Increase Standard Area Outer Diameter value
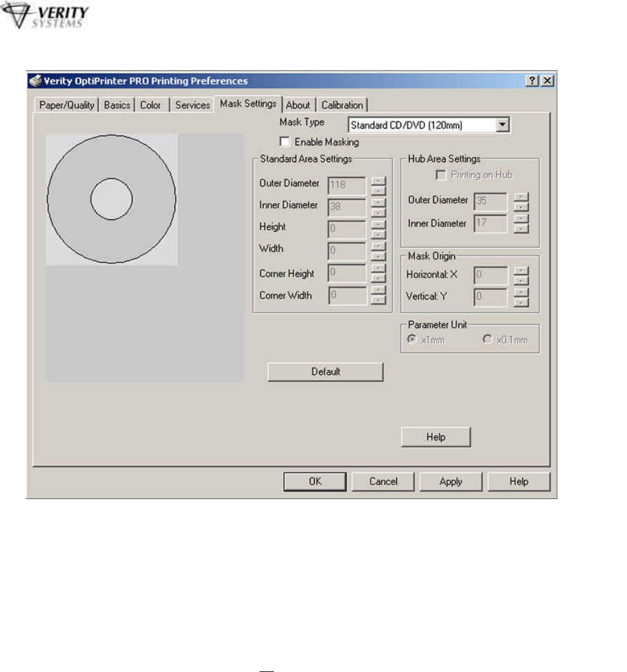 (378, 181)
